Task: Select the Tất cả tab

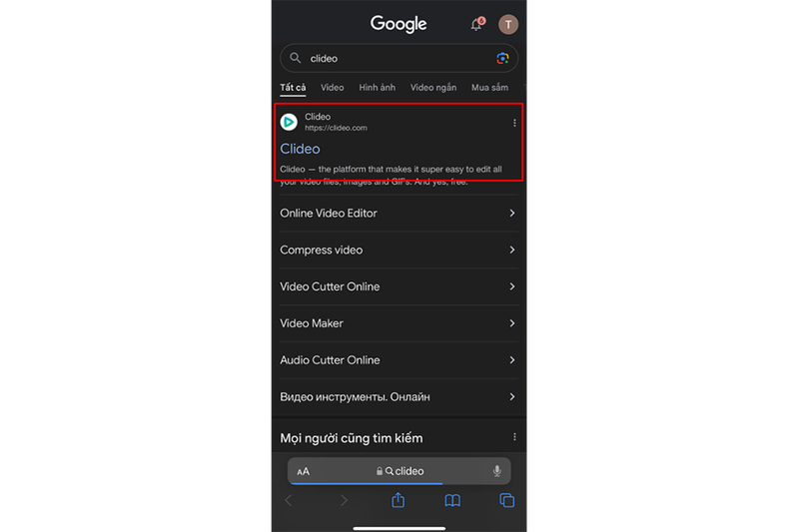Action: (293, 88)
